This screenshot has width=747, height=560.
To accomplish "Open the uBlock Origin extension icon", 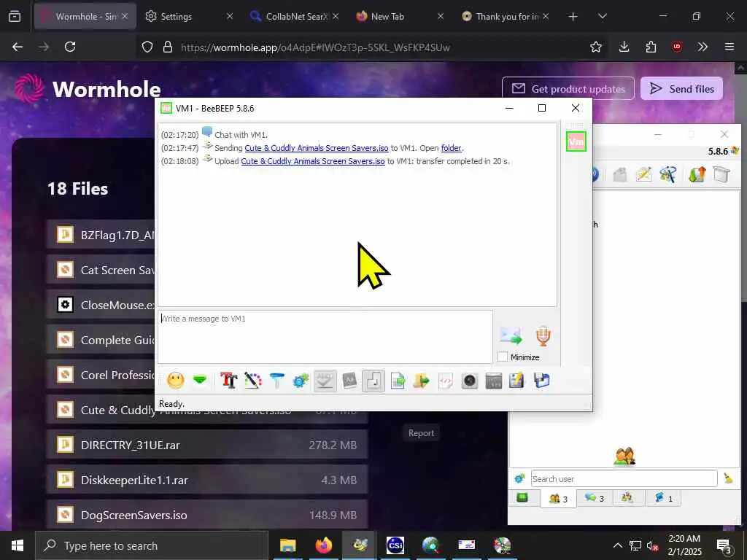I will 676,47.
